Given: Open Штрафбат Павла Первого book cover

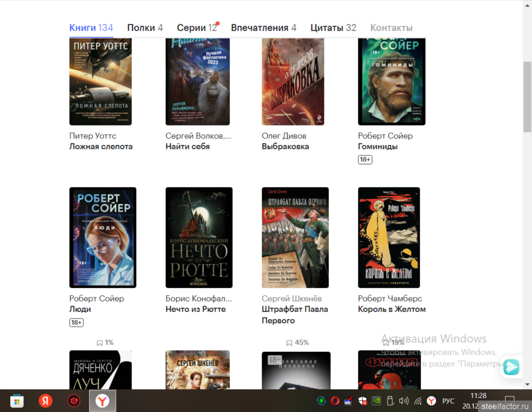Looking at the screenshot, I should click(x=295, y=237).
